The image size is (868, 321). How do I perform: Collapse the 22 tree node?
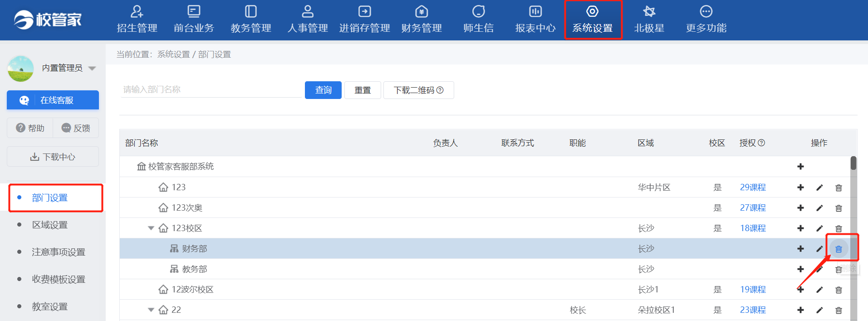coord(151,310)
